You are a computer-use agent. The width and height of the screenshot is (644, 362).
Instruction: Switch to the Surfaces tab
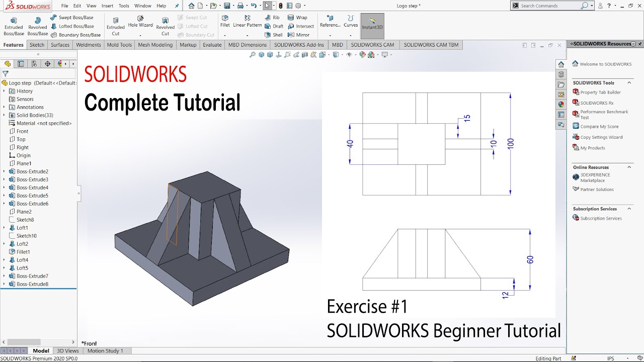pyautogui.click(x=60, y=45)
